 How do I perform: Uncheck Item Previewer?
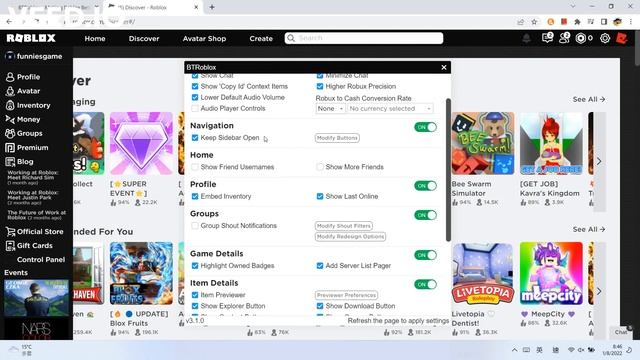[x=195, y=295]
